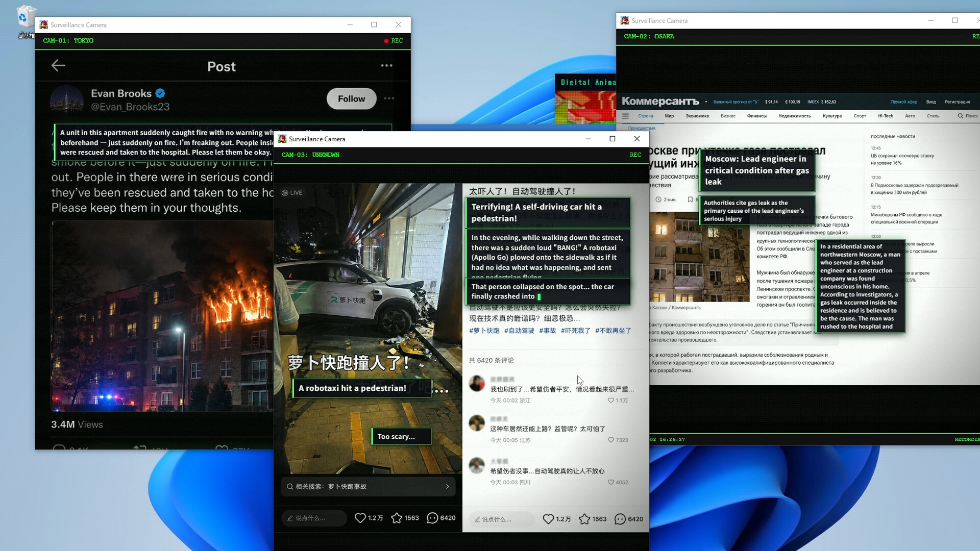Open video comments via the 6420 bubble icon
The width and height of the screenshot is (980, 551).
coord(432,518)
